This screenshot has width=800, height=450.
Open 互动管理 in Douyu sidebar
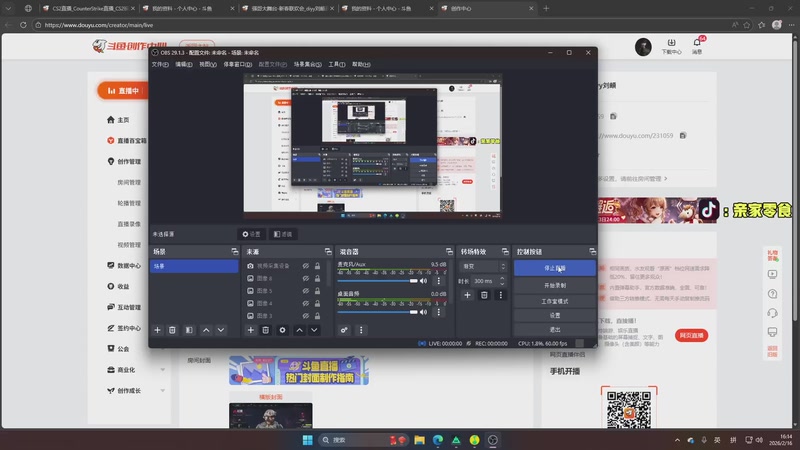(x=124, y=308)
